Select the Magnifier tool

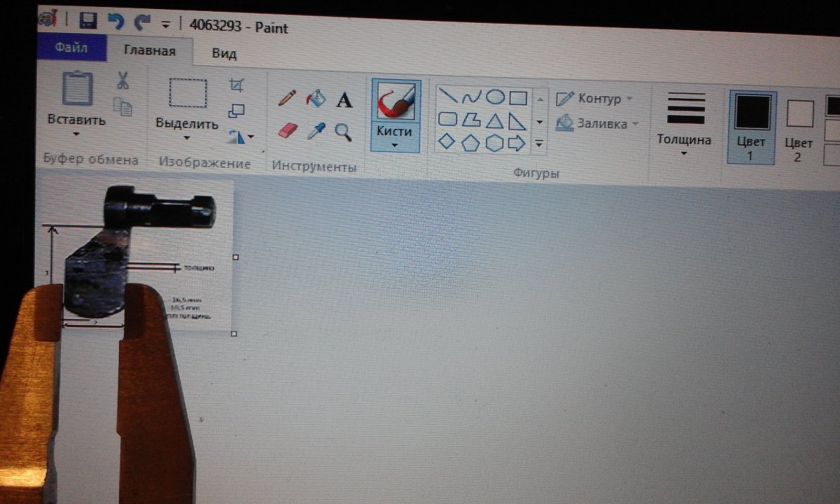pyautogui.click(x=343, y=131)
